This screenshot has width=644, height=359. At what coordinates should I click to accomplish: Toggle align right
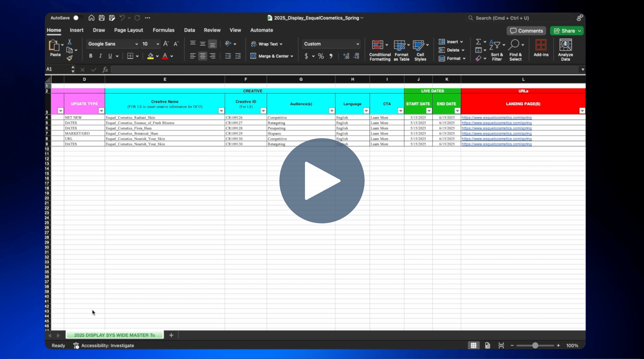click(x=213, y=56)
